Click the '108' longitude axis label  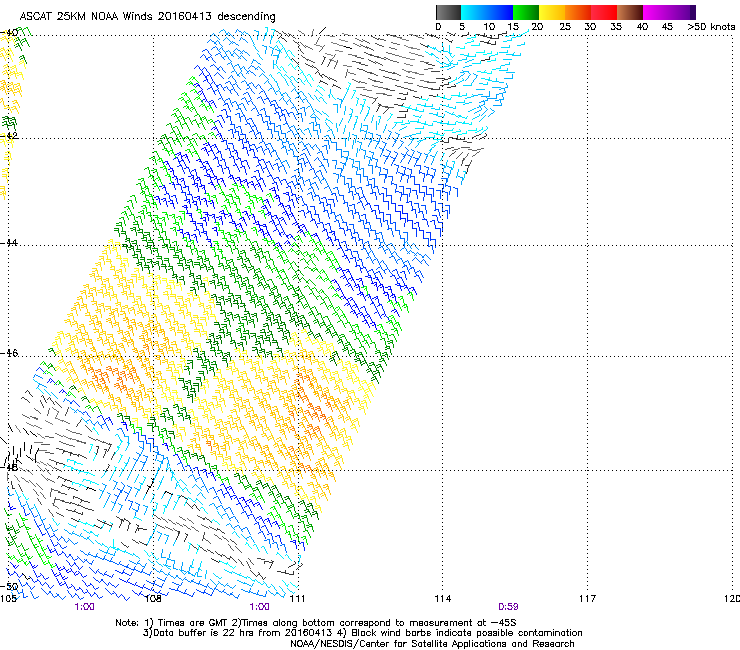153,599
